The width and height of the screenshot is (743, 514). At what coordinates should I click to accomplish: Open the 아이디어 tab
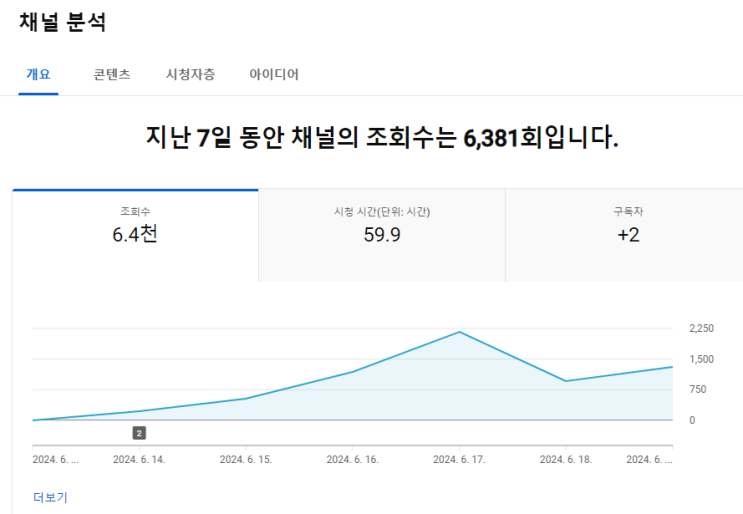(274, 74)
